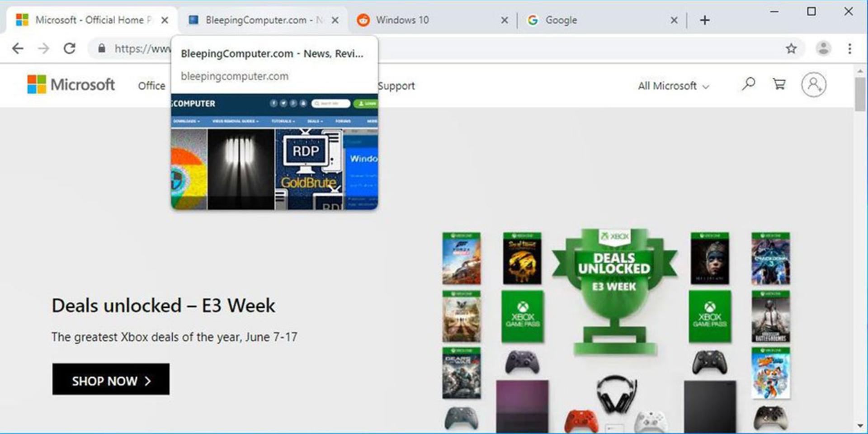This screenshot has height=434, width=868.
Task: Click the BleepingComputer tab preview thumbnail
Action: 274,151
